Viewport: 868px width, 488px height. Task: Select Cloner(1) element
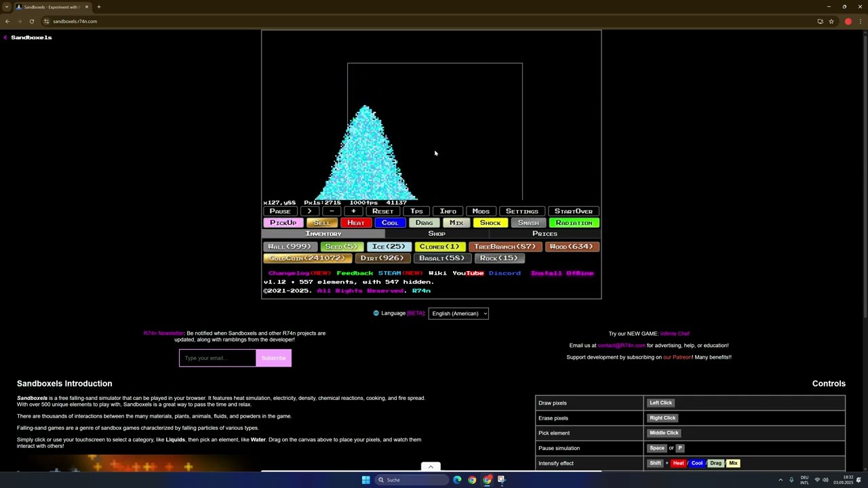coord(439,247)
